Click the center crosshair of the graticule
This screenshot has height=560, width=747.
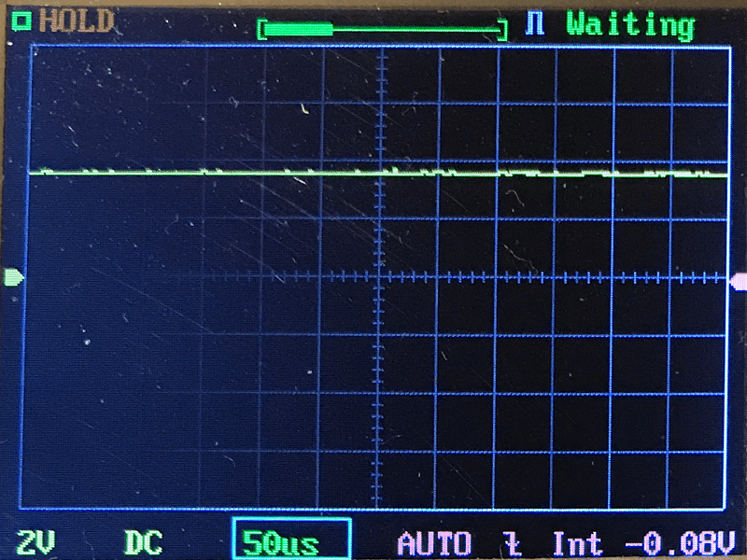pos(381,278)
